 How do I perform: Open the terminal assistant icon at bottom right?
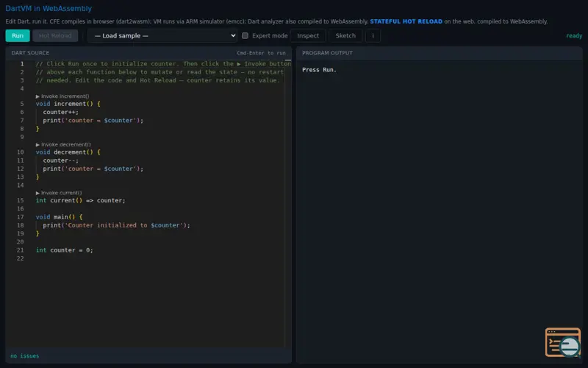563,342
